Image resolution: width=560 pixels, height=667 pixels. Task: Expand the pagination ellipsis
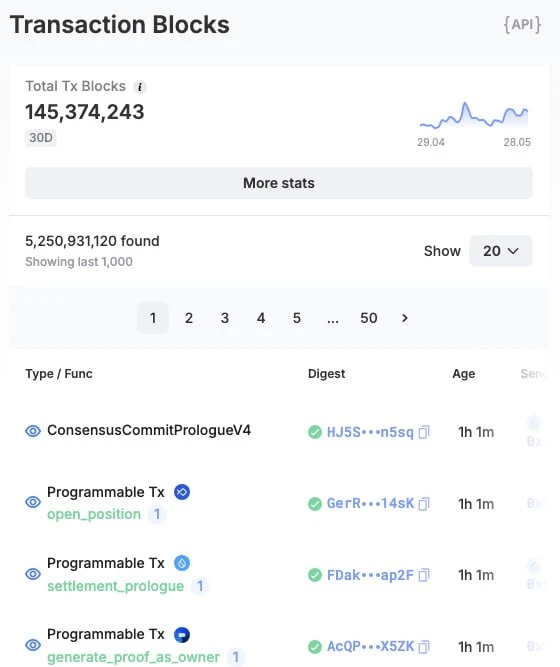333,318
